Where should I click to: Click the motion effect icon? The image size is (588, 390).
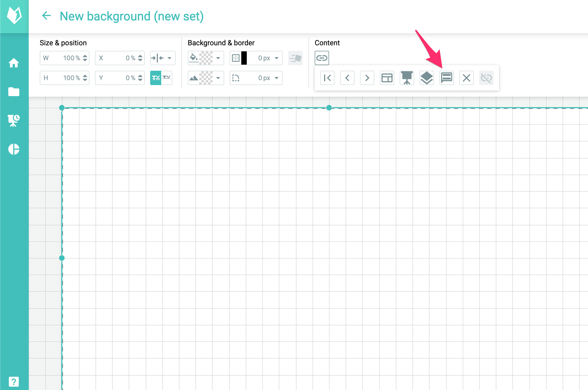[x=295, y=58]
